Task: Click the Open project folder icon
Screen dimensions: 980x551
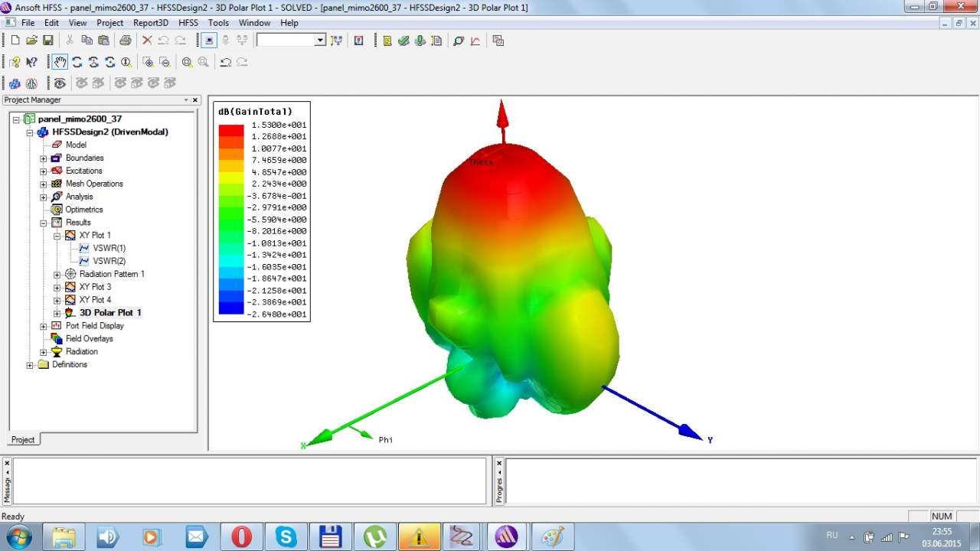Action: click(31, 41)
